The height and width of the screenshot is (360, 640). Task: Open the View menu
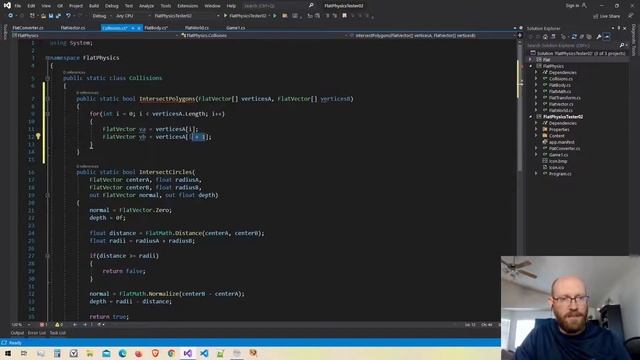pyautogui.click(x=46, y=6)
